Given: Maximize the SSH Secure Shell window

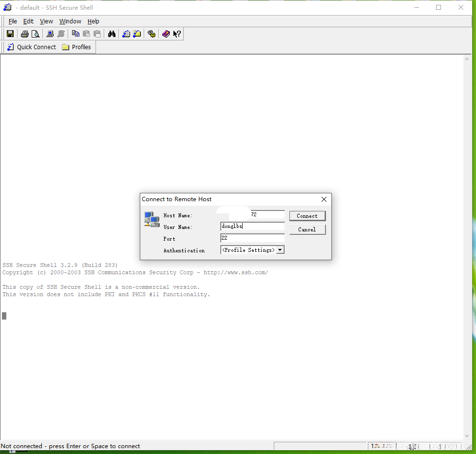Looking at the screenshot, I should [438, 7].
